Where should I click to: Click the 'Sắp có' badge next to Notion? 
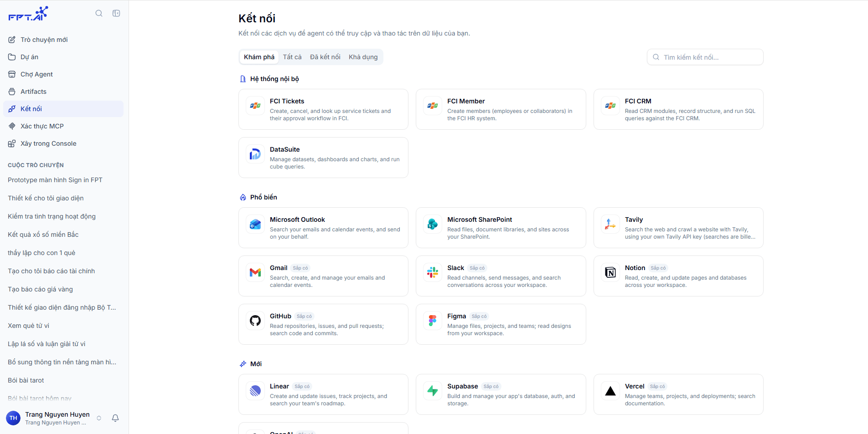click(658, 268)
